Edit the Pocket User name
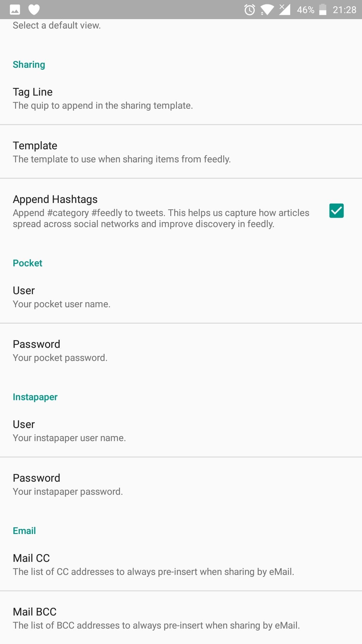362x644 pixels. pos(181,297)
